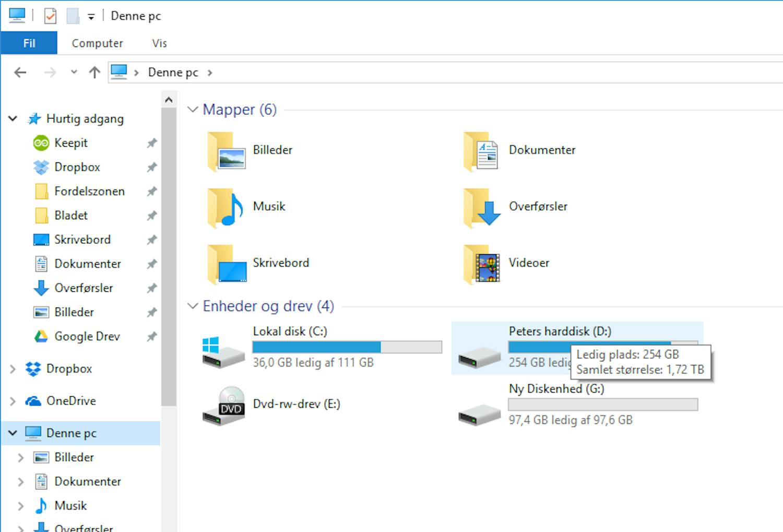
Task: Open the Fil menu tab
Action: [x=29, y=43]
